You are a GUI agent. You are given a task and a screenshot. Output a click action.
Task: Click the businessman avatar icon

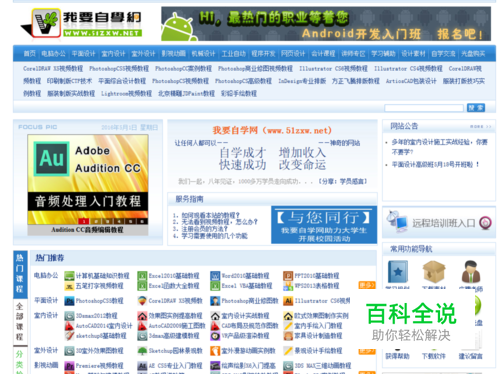(471, 271)
